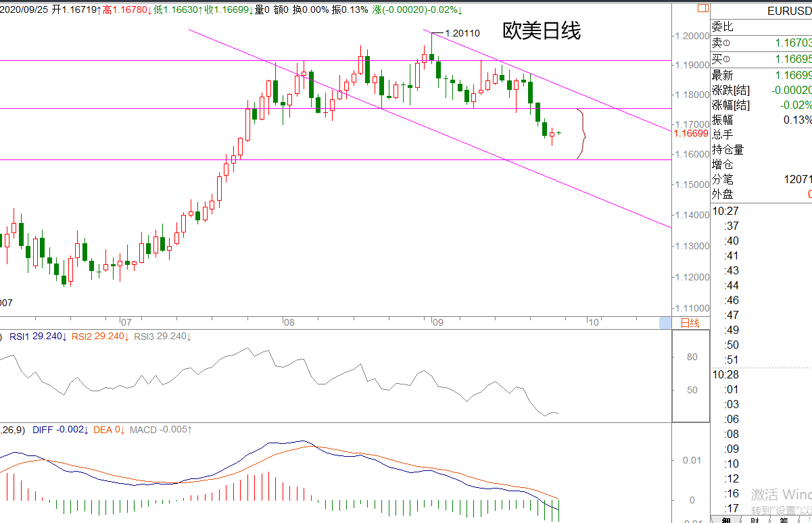
Task: Click the 分笔 row label
Action: [722, 179]
